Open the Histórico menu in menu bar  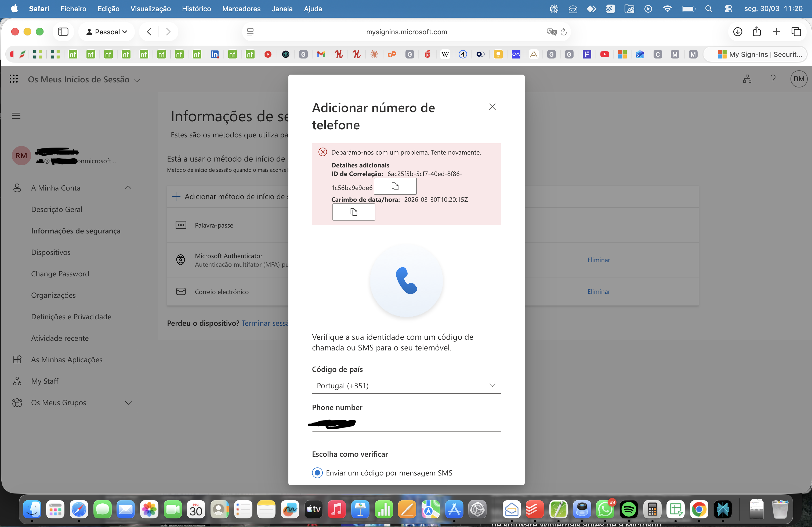coord(196,9)
